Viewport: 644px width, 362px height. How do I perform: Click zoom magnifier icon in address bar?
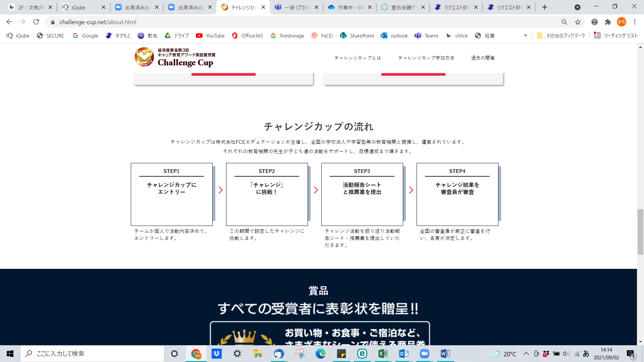(564, 22)
